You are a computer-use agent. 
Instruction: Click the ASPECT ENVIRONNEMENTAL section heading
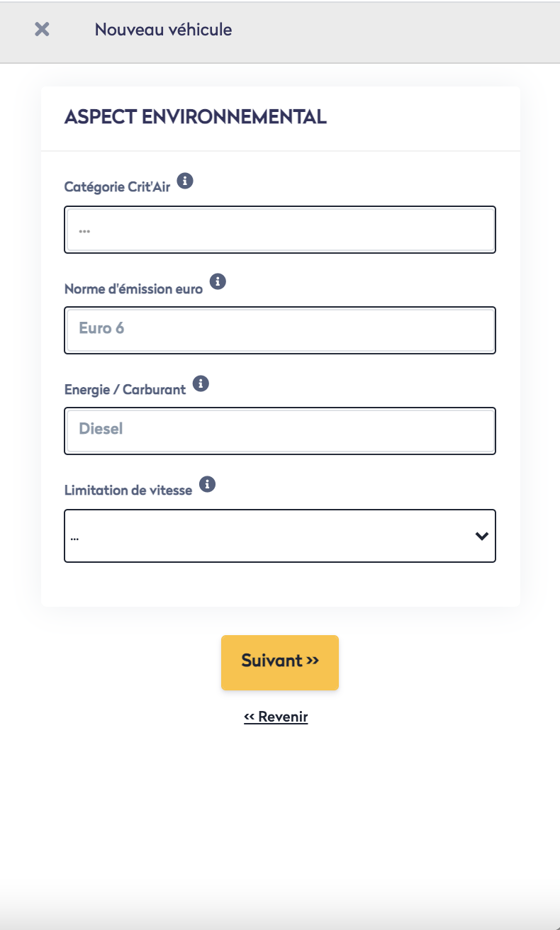click(x=195, y=117)
